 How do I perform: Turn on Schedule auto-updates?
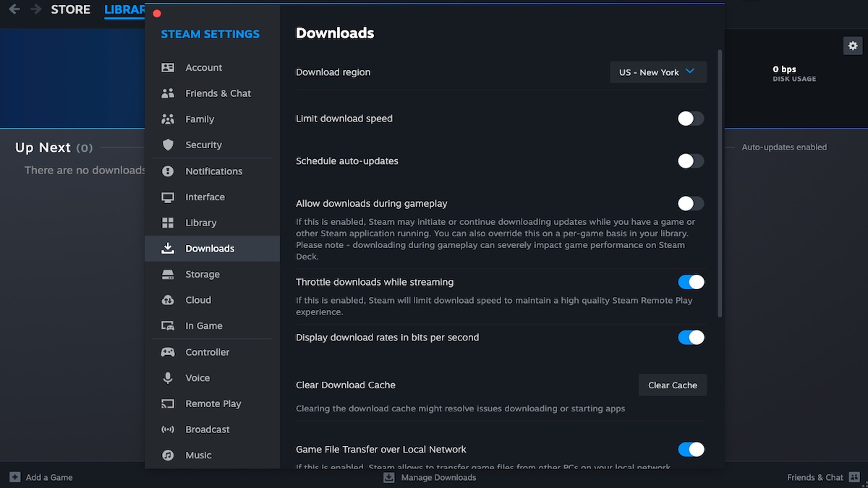coord(690,160)
